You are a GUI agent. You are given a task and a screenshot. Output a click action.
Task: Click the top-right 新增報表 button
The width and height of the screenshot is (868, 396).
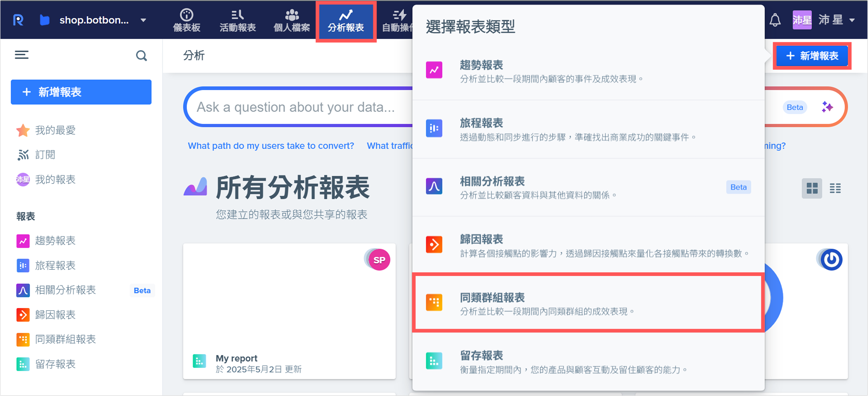click(x=812, y=55)
